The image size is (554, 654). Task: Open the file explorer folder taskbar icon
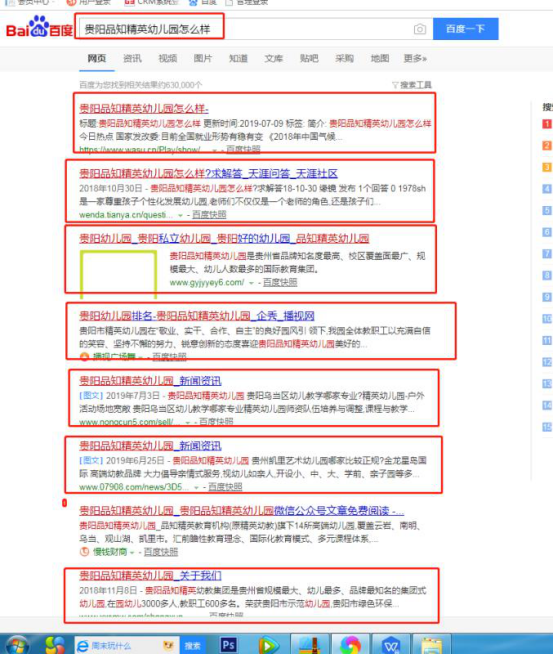[x=431, y=646]
